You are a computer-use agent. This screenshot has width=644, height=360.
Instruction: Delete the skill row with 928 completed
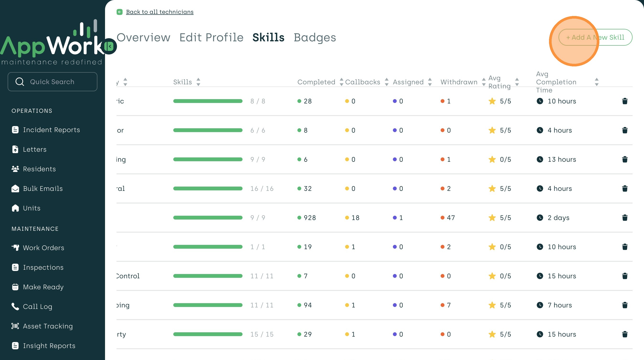(x=624, y=218)
